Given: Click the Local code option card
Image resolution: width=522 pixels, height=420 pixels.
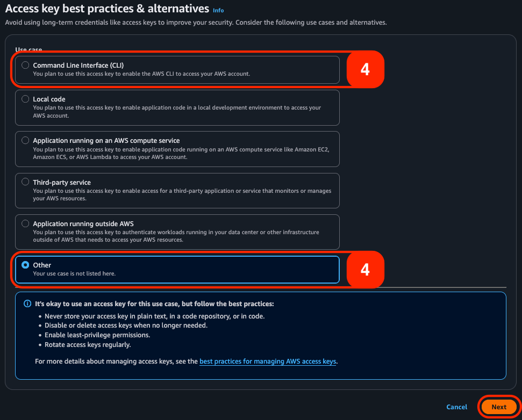Looking at the screenshot, I should click(x=177, y=107).
